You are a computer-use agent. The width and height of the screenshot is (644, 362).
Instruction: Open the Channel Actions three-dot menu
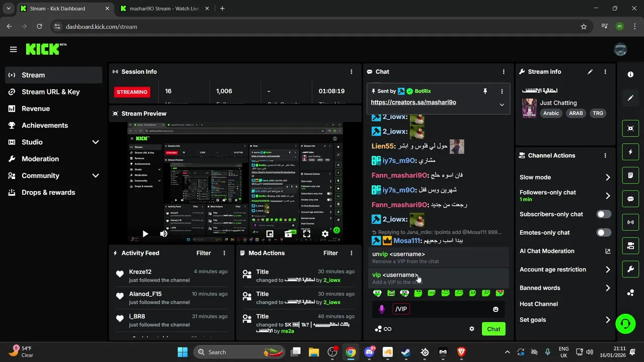click(605, 156)
